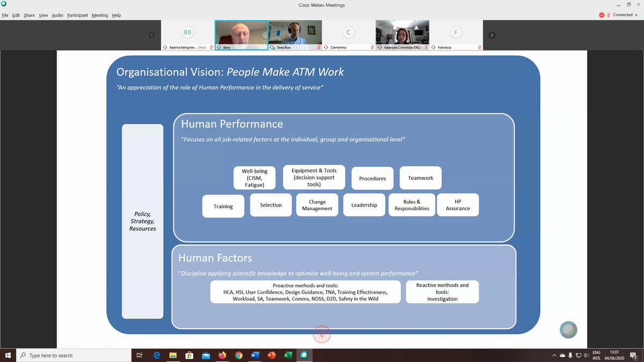Image resolution: width=644 pixels, height=362 pixels.
Task: Open Windows Start menu
Action: click(8, 355)
